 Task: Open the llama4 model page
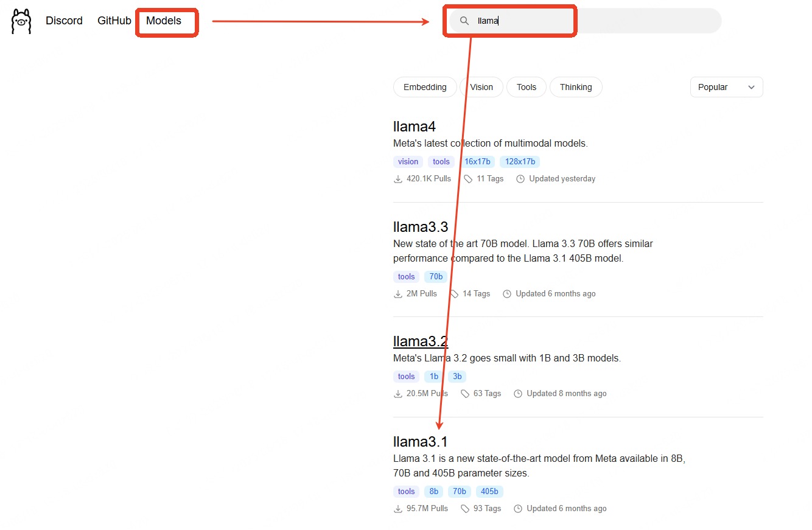[415, 127]
